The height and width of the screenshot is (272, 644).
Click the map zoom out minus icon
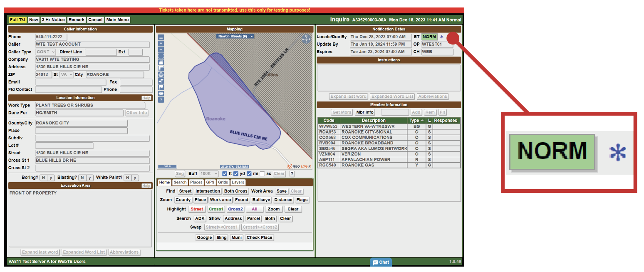point(161,49)
